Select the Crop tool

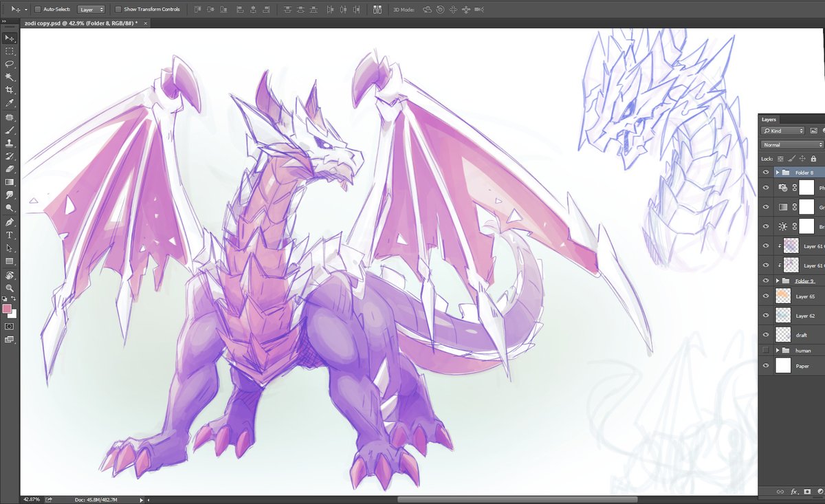[10, 90]
